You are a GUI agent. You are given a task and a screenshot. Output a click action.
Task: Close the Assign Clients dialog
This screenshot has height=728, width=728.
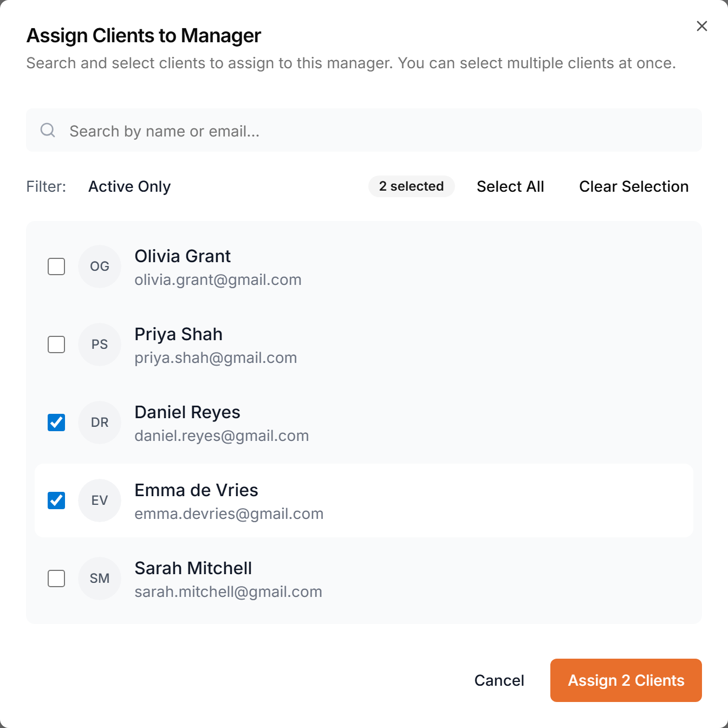(701, 26)
